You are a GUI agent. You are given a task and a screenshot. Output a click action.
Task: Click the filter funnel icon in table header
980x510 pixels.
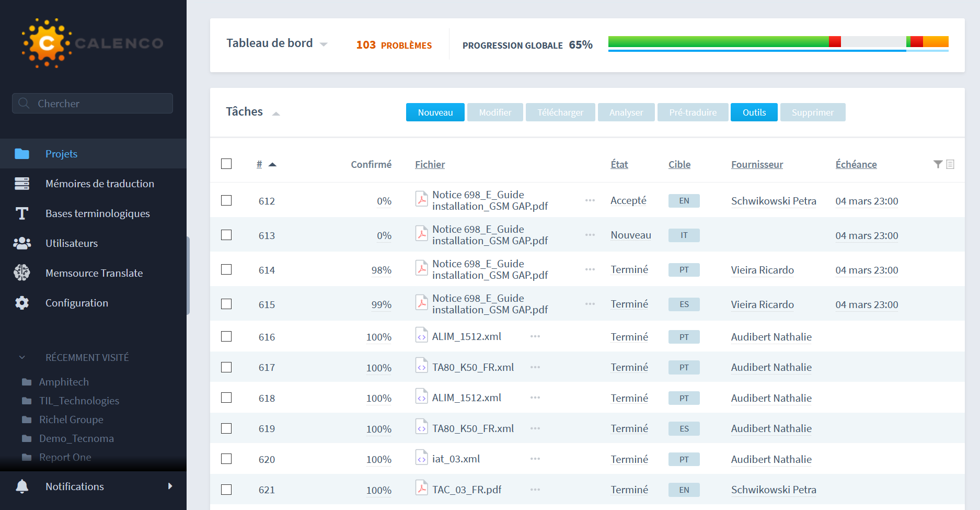(x=938, y=164)
